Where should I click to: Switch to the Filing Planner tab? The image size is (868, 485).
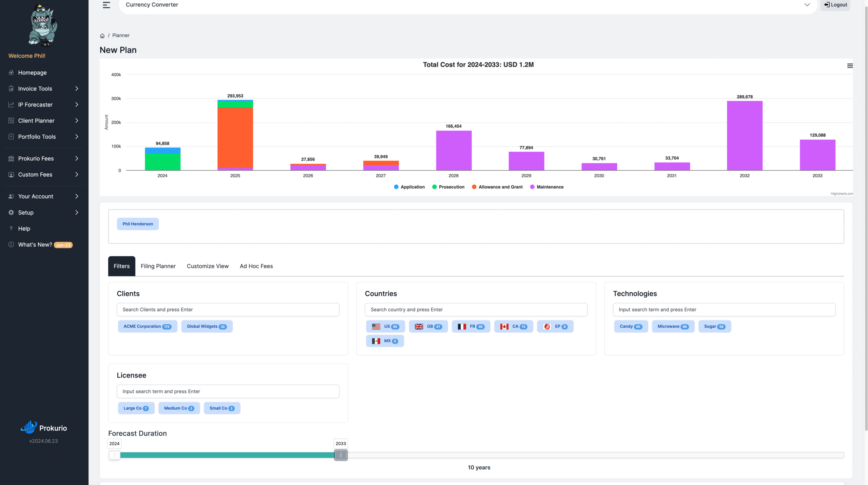tap(158, 266)
